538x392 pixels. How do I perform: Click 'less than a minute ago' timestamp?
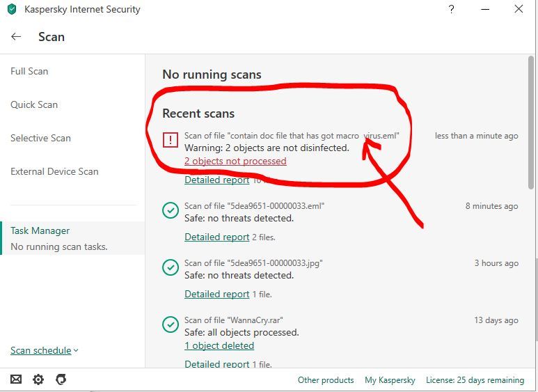click(x=477, y=136)
